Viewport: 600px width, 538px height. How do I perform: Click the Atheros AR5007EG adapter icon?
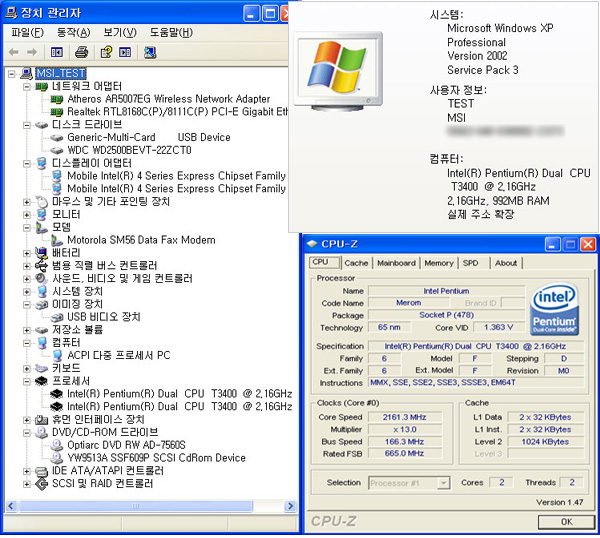57,99
